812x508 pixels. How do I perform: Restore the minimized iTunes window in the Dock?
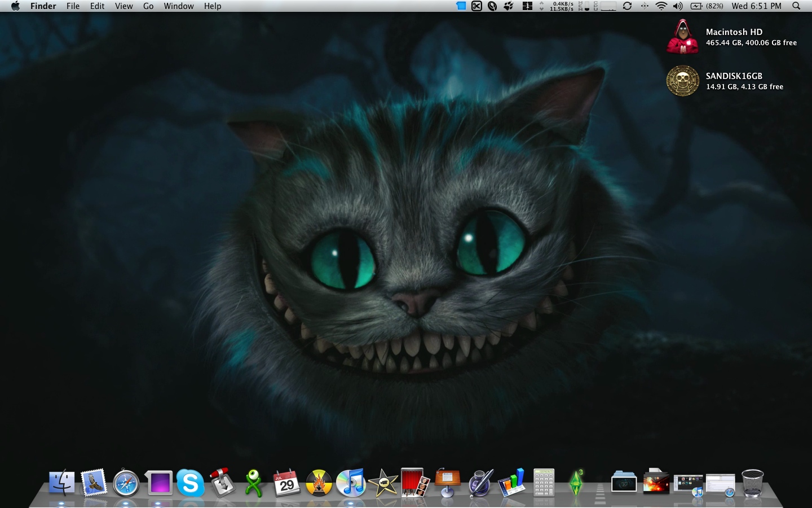coord(688,485)
